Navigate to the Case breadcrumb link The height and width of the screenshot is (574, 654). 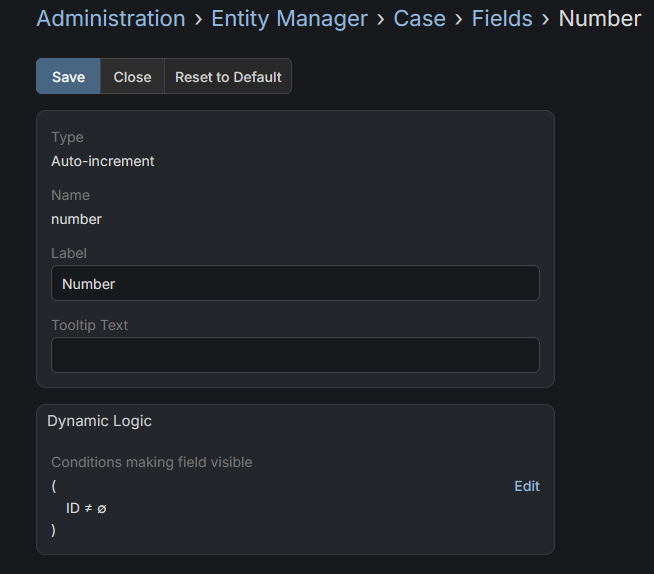(x=419, y=19)
